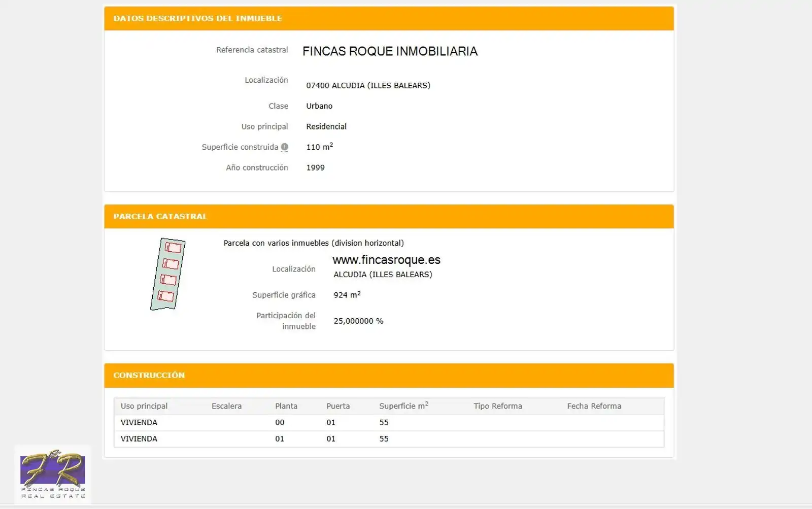Screen dimensions: 812x509
Task: Click 'Parcela con varios inmuebles (division horizontal)' text
Action: (314, 243)
